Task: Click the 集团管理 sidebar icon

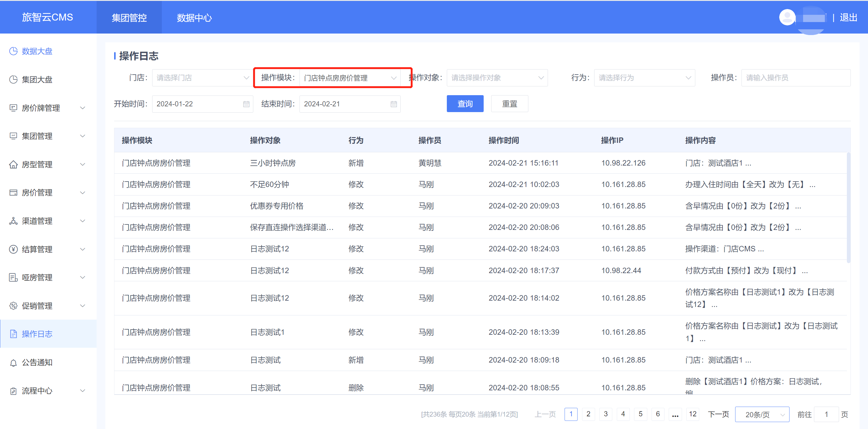Action: (x=13, y=136)
